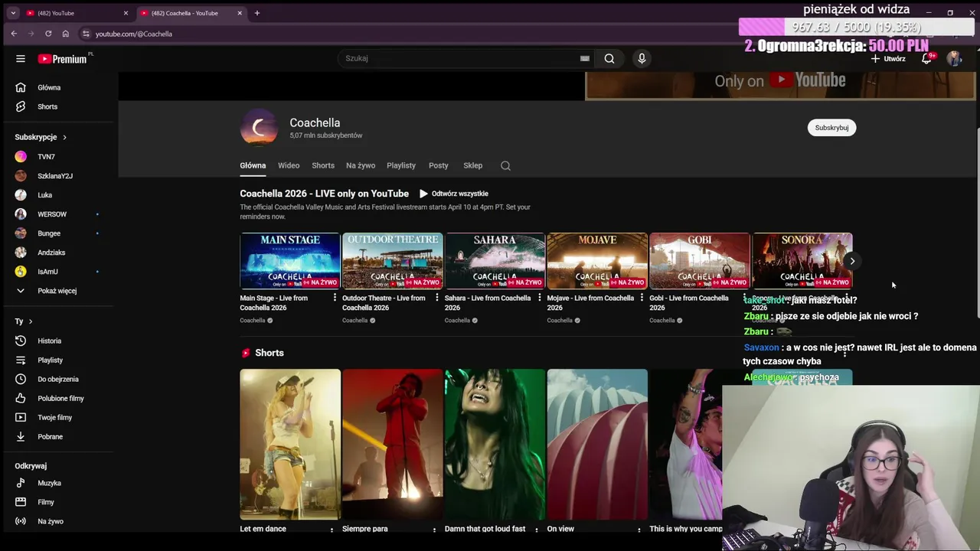
Task: Open the Damn that got loud fast short
Action: [495, 445]
